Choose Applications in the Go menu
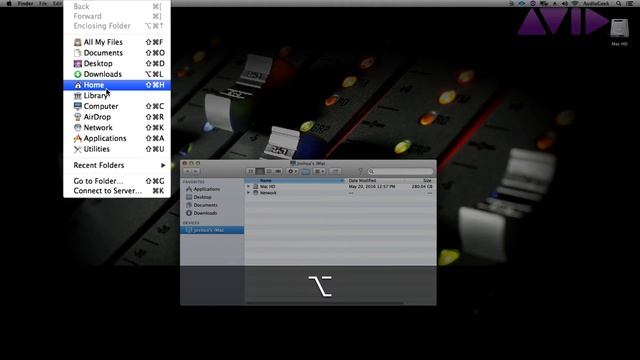 point(117,138)
